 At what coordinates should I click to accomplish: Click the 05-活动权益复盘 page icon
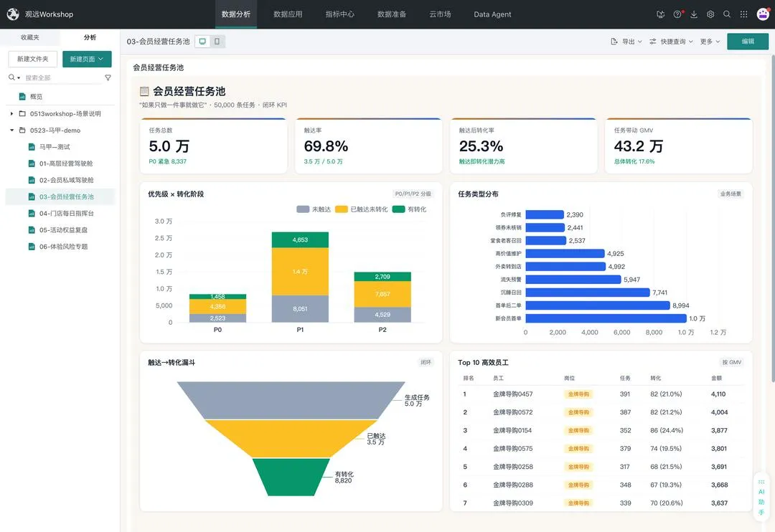[x=32, y=230]
